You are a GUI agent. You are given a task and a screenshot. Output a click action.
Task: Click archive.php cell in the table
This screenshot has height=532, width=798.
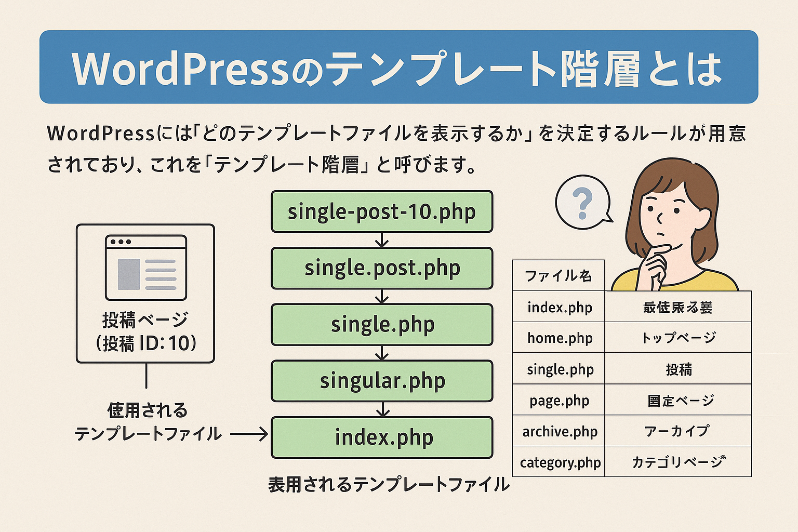[x=558, y=431]
